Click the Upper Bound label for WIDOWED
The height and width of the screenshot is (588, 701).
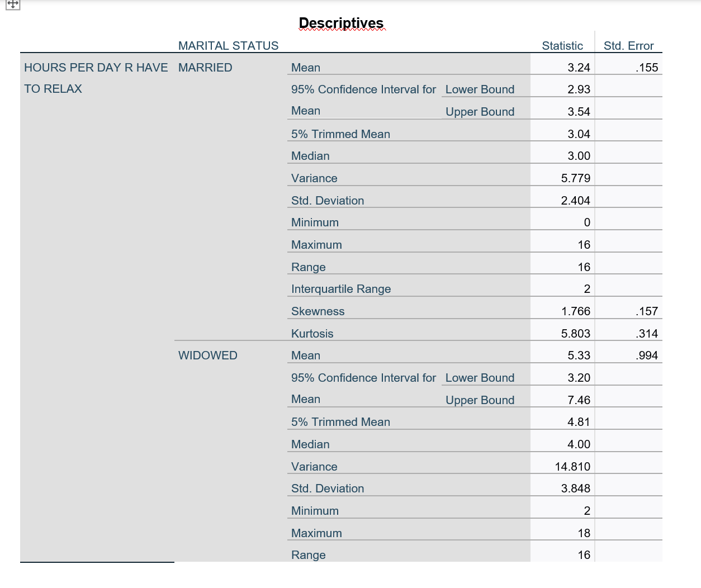coord(479,400)
